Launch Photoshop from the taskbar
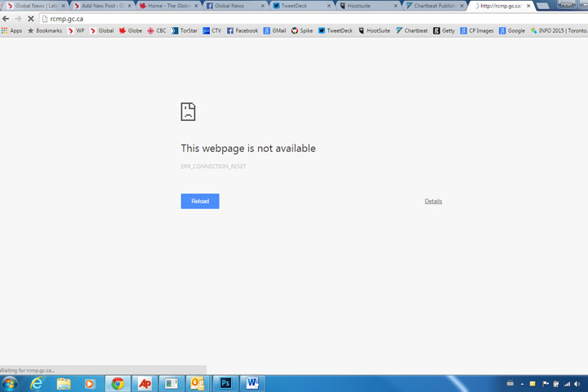The width and height of the screenshot is (588, 392). pyautogui.click(x=225, y=383)
